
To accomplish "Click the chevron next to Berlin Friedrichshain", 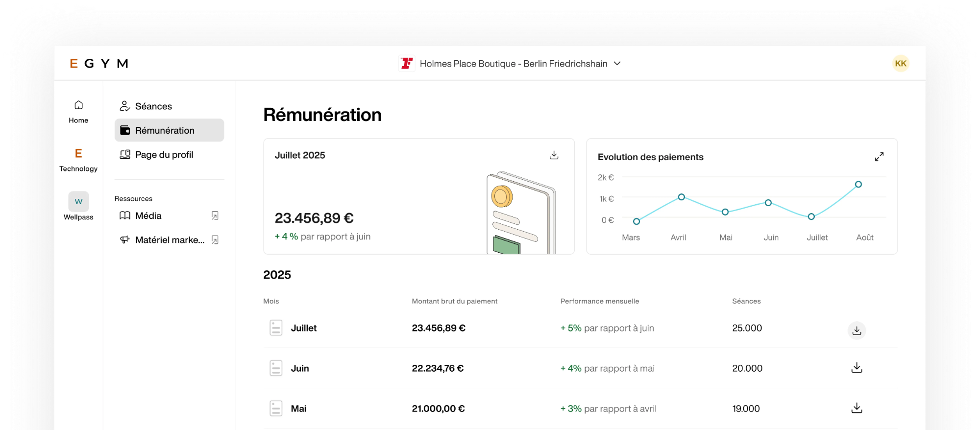I will pyautogui.click(x=617, y=64).
